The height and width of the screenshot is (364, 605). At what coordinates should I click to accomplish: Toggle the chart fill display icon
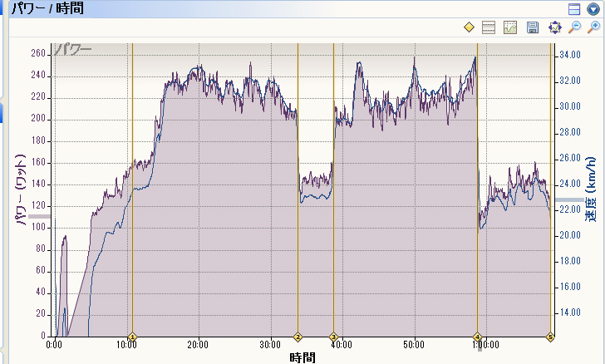point(510,27)
